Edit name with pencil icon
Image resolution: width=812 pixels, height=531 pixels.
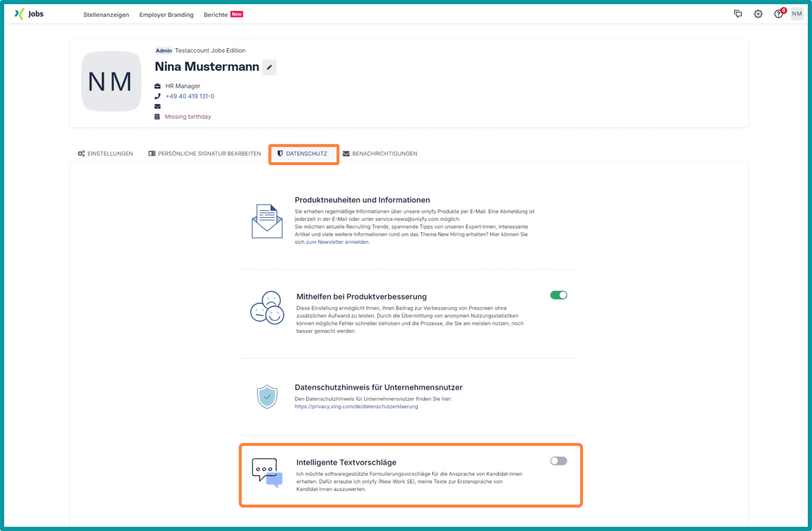(269, 67)
